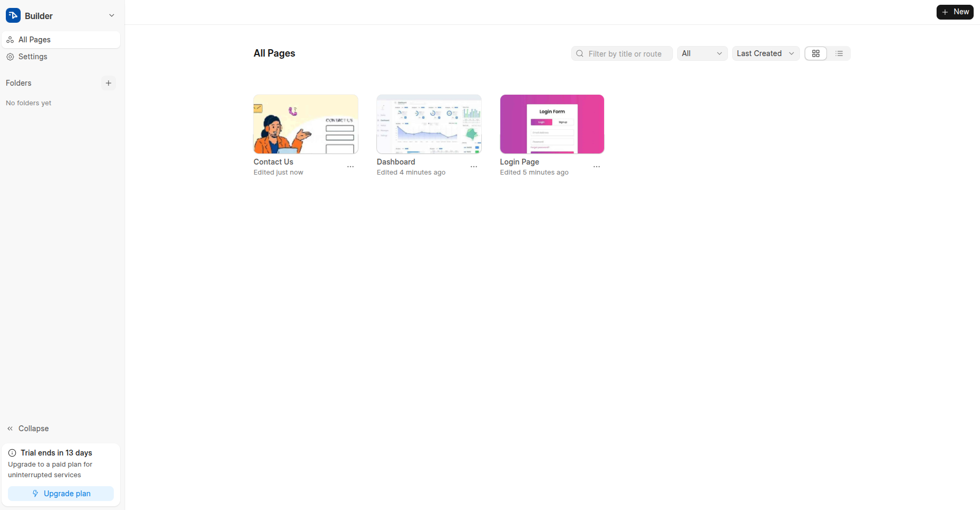Click the trial info icon
Screen dimensions: 980x510
point(12,453)
